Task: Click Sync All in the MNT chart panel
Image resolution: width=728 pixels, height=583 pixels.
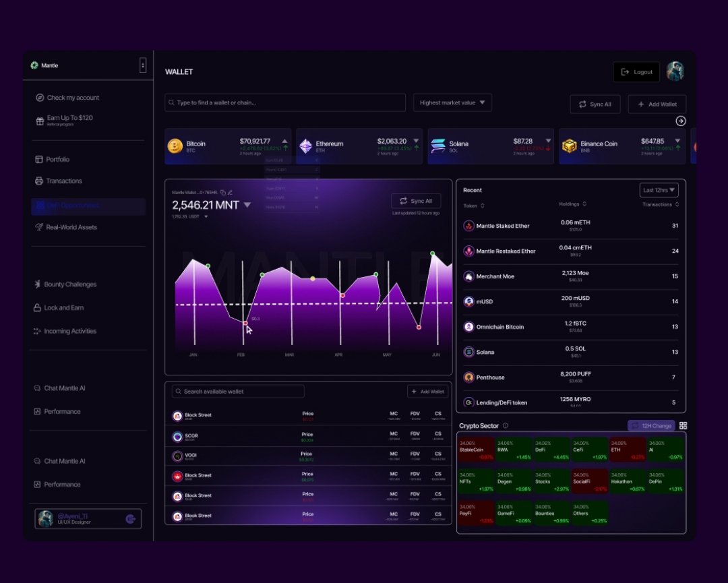Action: 416,201
